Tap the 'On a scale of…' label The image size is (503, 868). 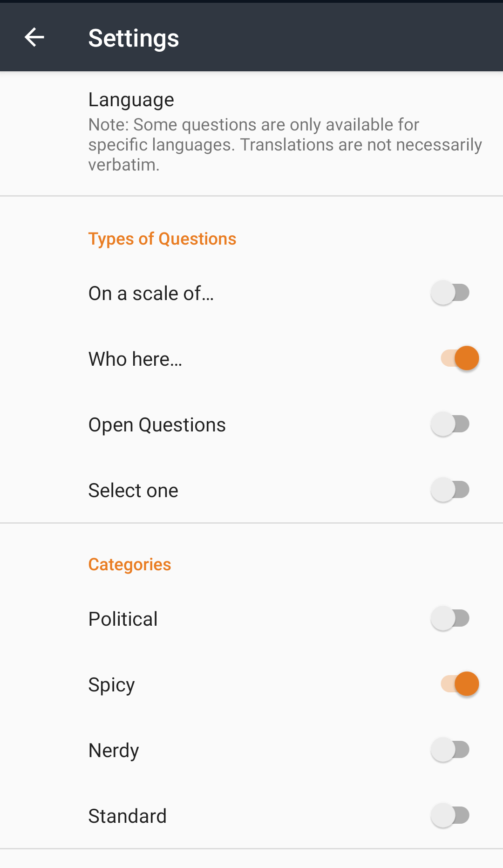coord(151,294)
